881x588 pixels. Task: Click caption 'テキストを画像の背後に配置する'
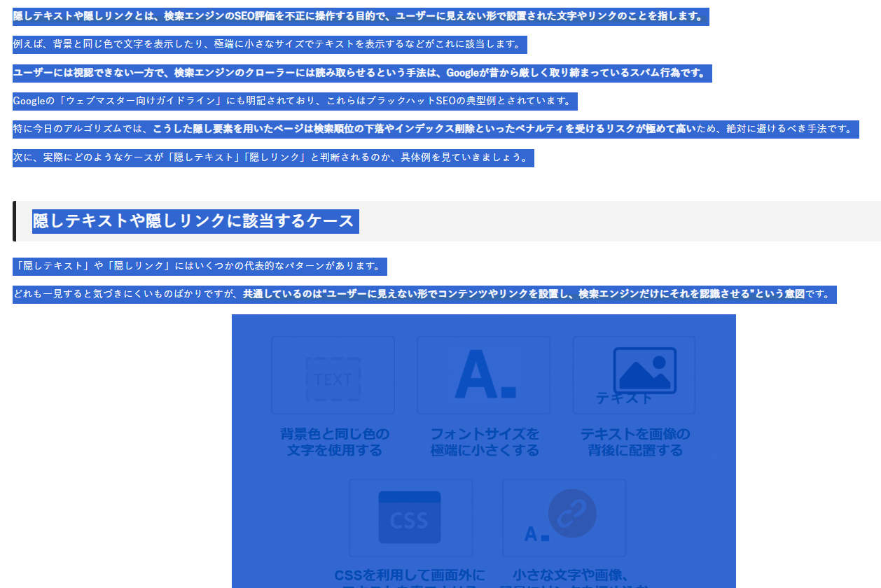click(x=634, y=442)
